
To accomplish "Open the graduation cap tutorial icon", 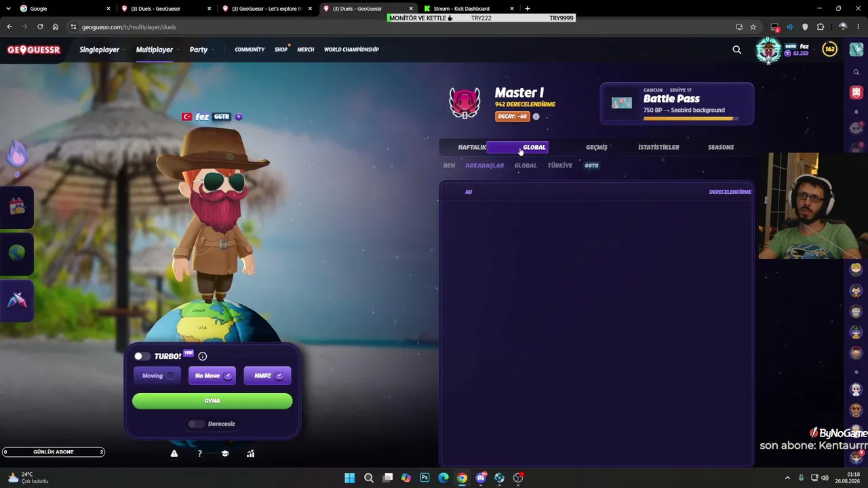I will pos(225,453).
